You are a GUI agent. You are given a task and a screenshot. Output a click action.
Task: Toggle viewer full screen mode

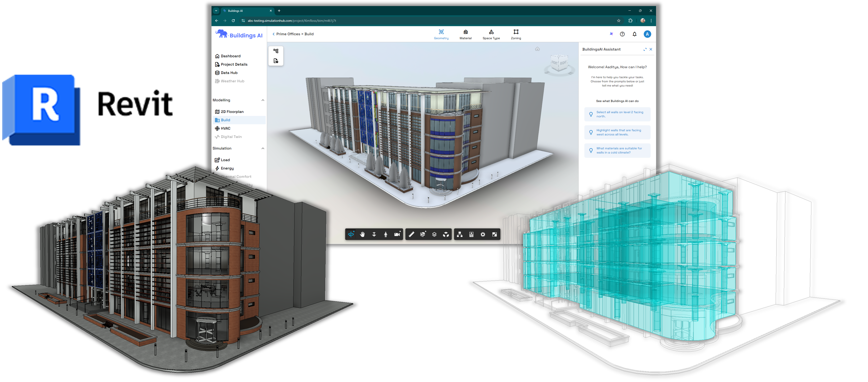tap(494, 234)
